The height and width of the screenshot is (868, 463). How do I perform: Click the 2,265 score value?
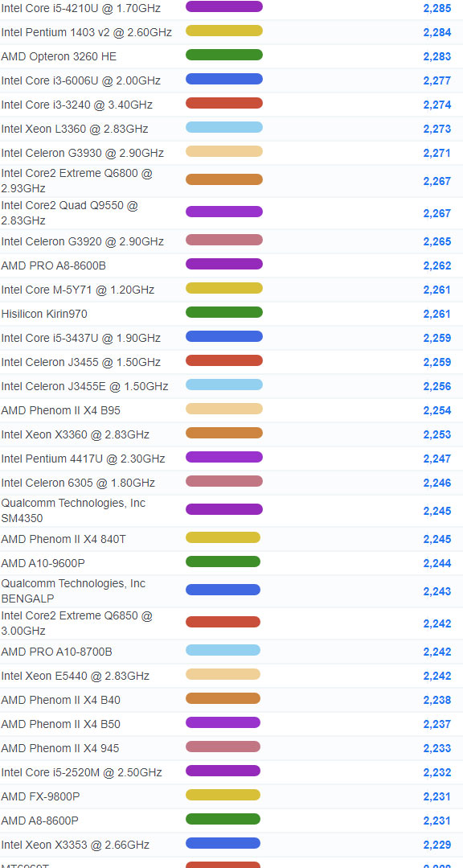click(437, 241)
